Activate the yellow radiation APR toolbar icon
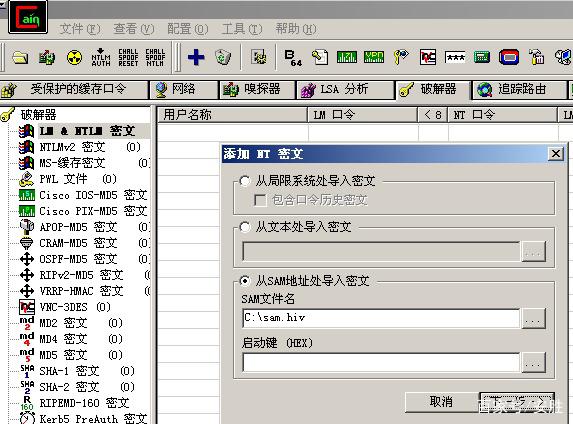This screenshot has height=424, width=573. click(x=74, y=57)
